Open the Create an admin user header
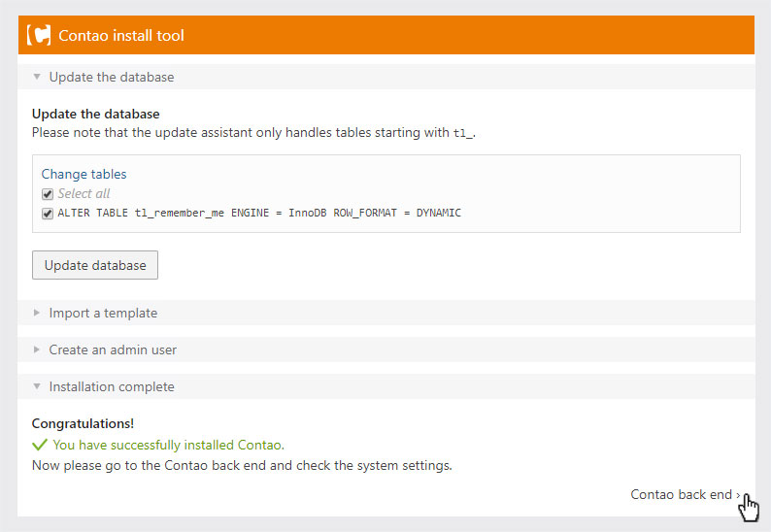Image resolution: width=771 pixels, height=532 pixels. 386,349
